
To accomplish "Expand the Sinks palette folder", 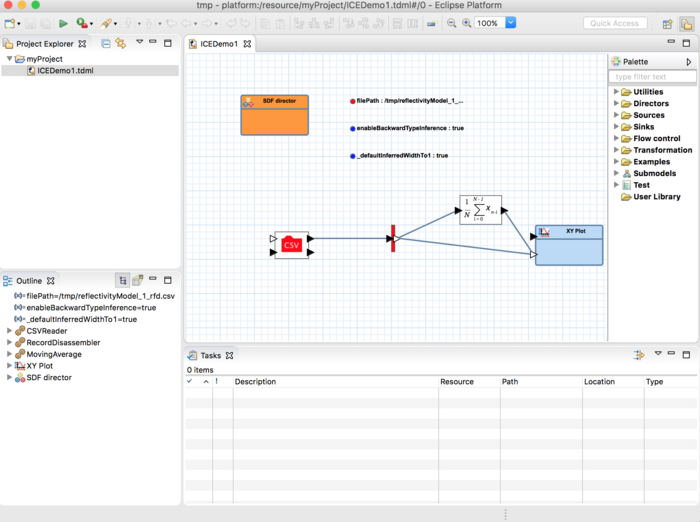I will coord(616,126).
